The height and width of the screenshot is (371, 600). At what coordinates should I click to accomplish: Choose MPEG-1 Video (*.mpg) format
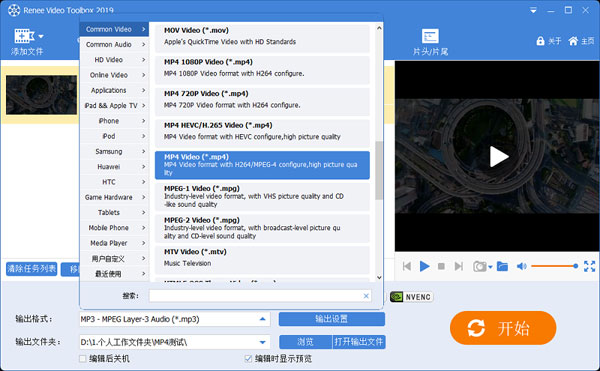pyautogui.click(x=262, y=197)
